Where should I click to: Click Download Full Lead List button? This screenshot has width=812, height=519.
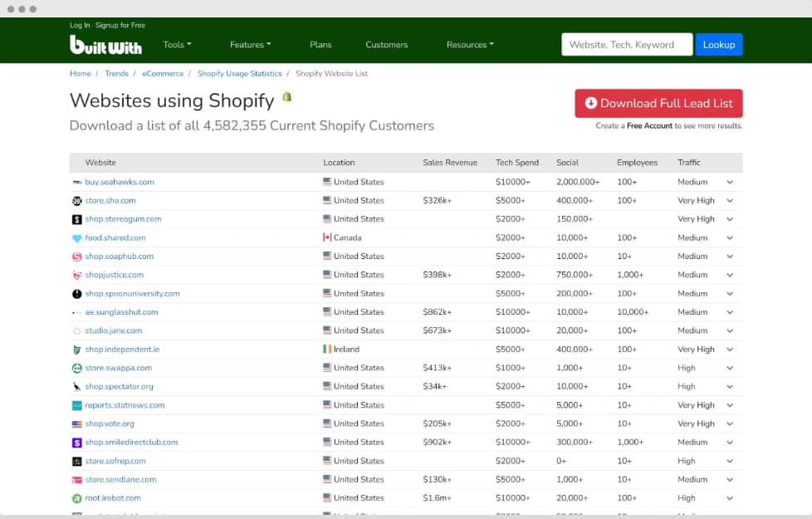point(658,103)
